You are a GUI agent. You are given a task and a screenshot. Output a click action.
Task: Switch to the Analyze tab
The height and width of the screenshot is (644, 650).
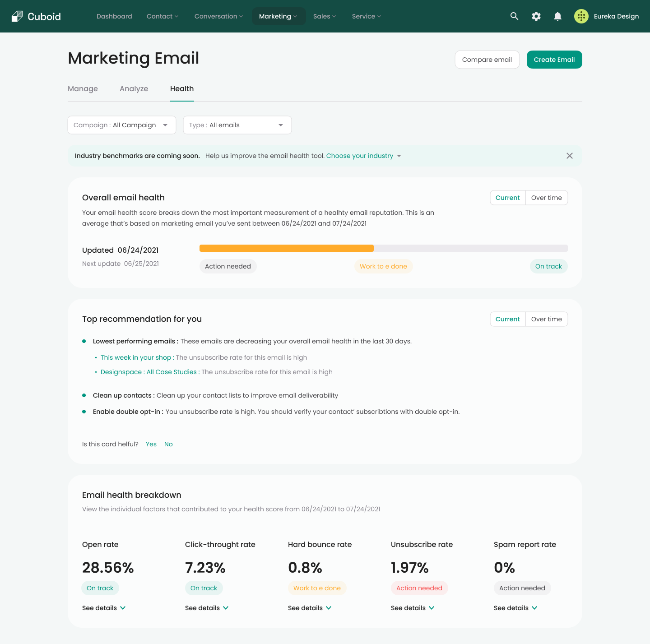point(134,89)
